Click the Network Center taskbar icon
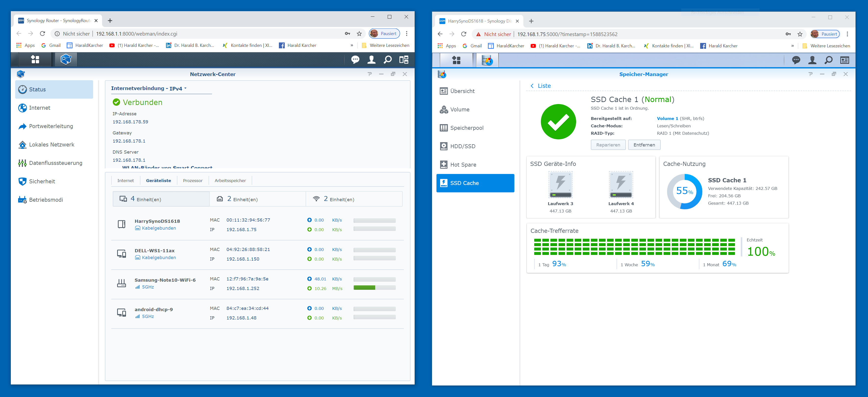The width and height of the screenshot is (868, 397). pos(66,60)
